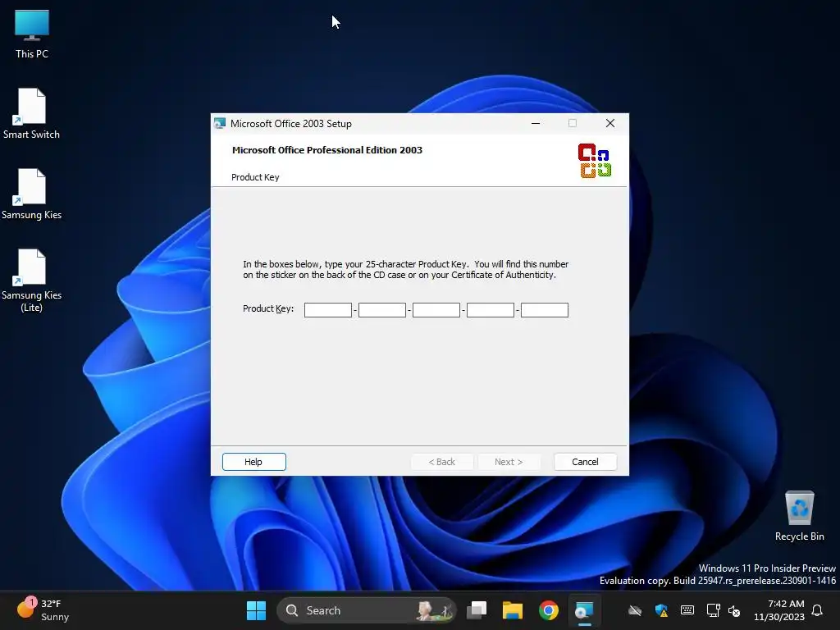Click the Cancel button

tap(585, 462)
